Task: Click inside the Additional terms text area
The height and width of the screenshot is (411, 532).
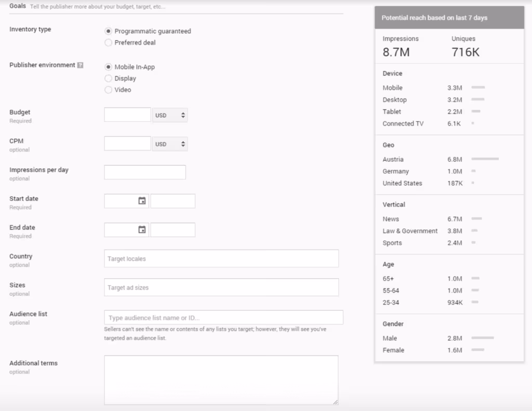Action: click(x=221, y=380)
